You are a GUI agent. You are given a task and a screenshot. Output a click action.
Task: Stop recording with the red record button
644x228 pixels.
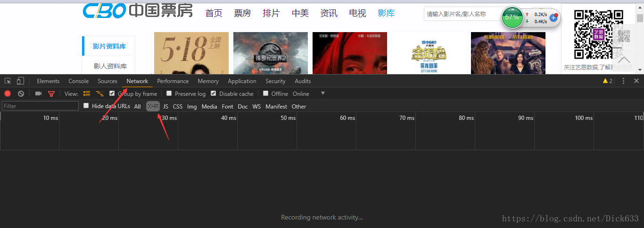click(x=8, y=93)
